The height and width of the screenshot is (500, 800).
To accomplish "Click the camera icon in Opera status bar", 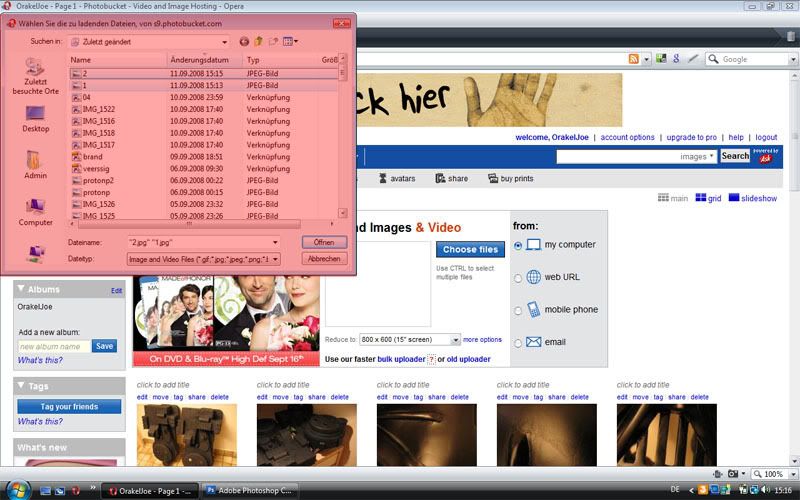I will point(733,474).
